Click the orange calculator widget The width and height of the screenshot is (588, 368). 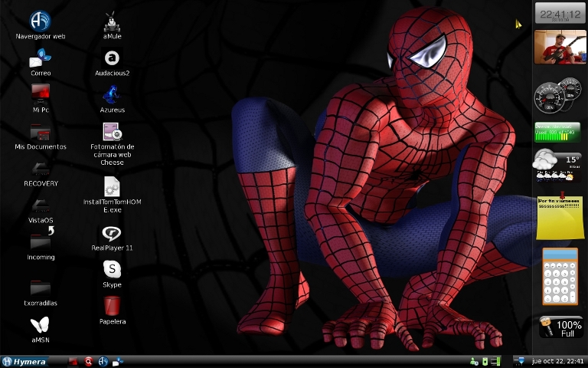tap(560, 276)
